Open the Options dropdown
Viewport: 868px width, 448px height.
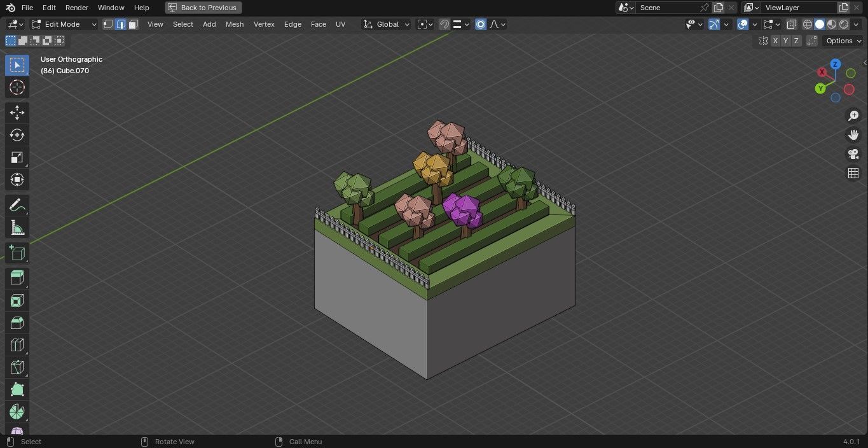[843, 41]
